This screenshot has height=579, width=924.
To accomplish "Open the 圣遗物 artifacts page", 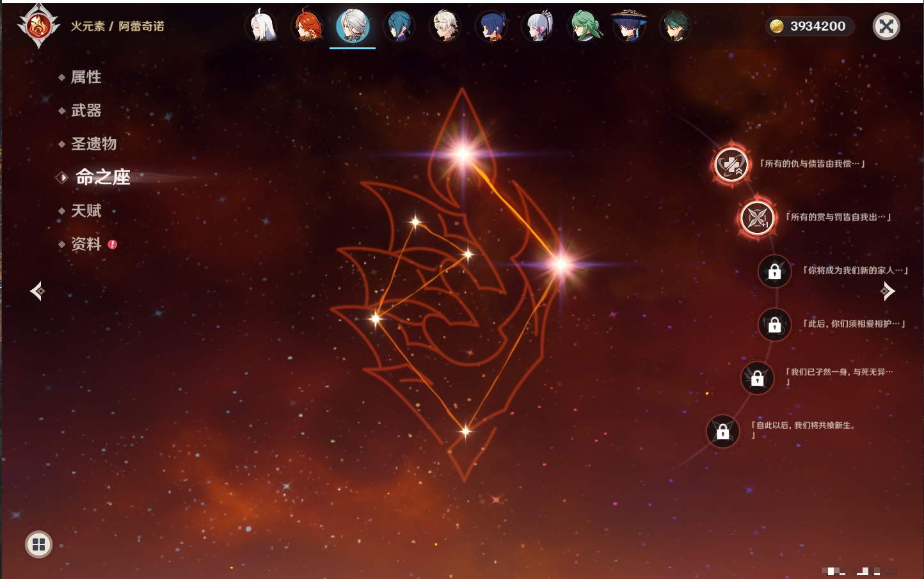I will [x=93, y=144].
